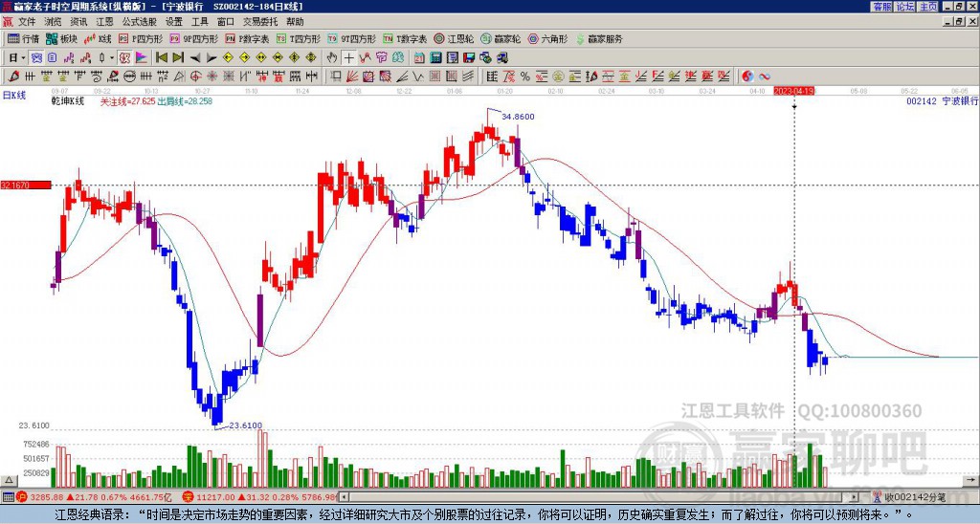
Task: Click the colored flag icon
Action: 142,58
